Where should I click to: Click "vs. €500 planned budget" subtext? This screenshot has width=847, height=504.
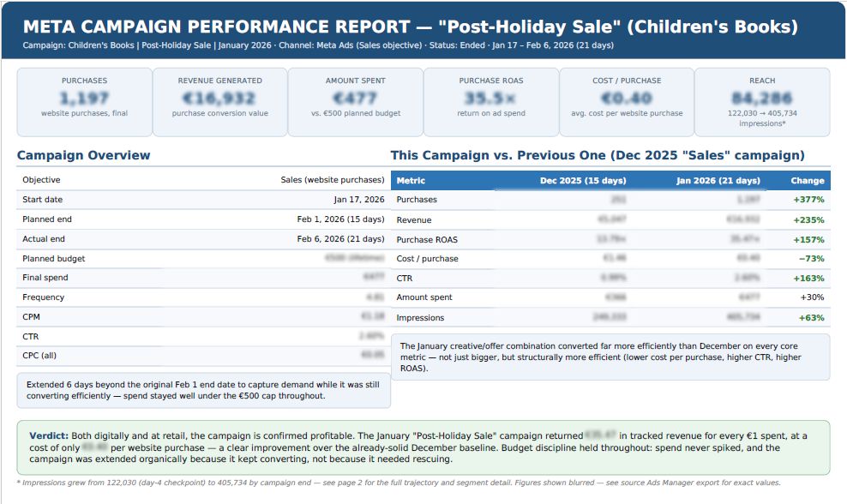pos(356,113)
